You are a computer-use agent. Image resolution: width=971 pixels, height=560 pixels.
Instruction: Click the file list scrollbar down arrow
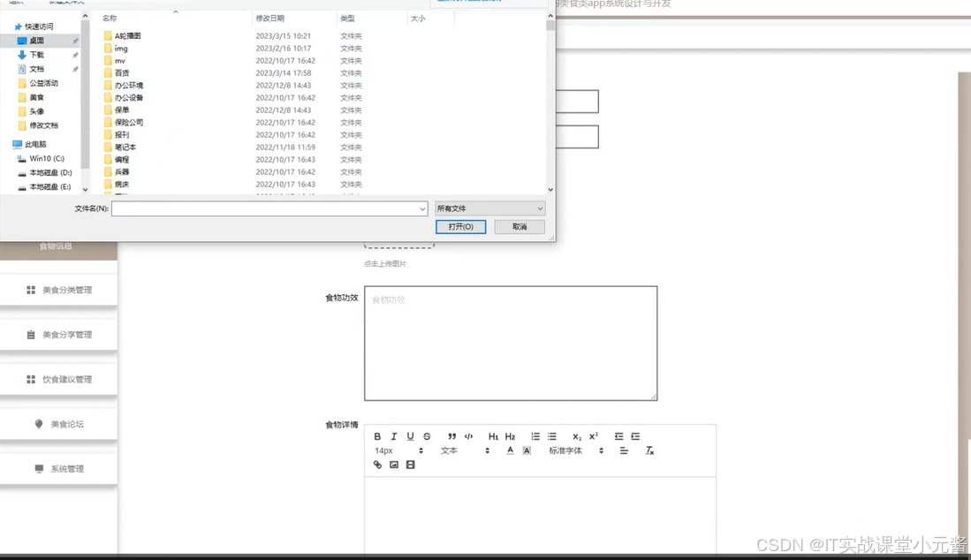pos(550,189)
